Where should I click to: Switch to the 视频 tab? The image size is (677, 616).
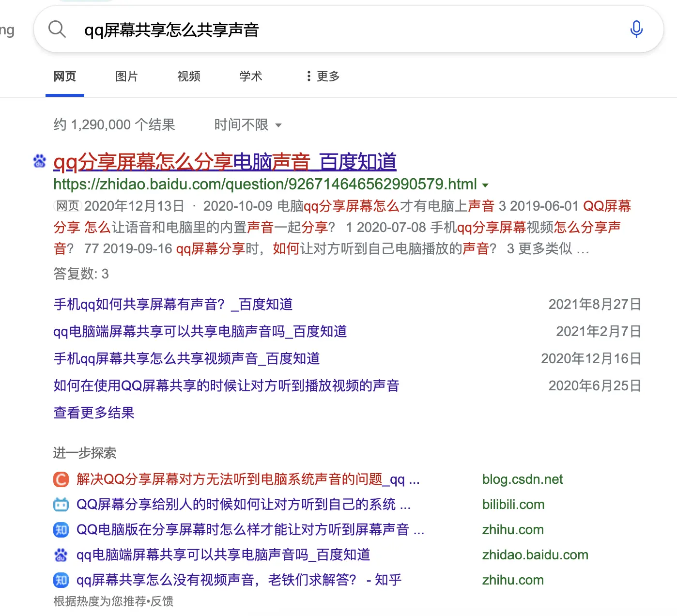(x=188, y=76)
